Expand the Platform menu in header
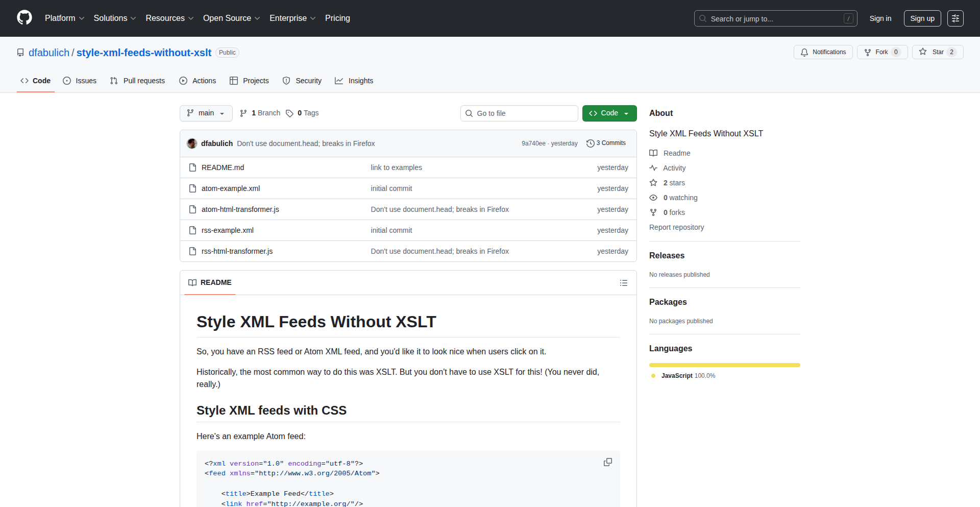The width and height of the screenshot is (980, 507). [x=64, y=18]
